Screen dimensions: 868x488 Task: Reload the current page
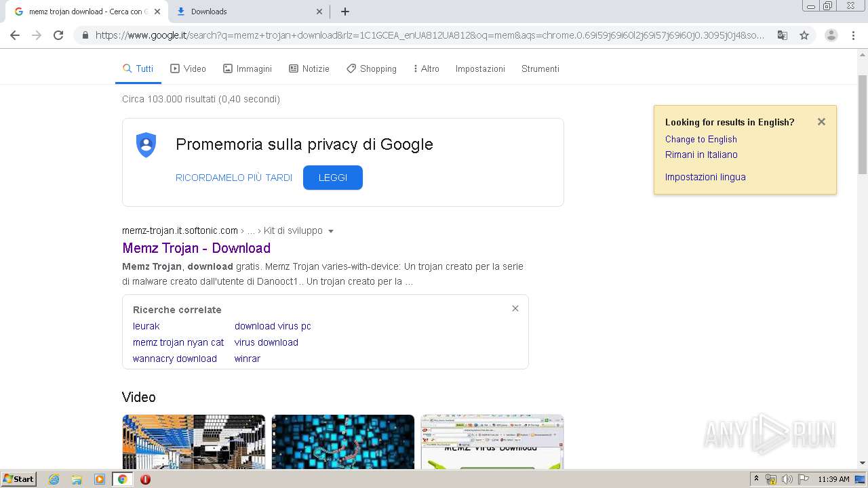pos(58,35)
